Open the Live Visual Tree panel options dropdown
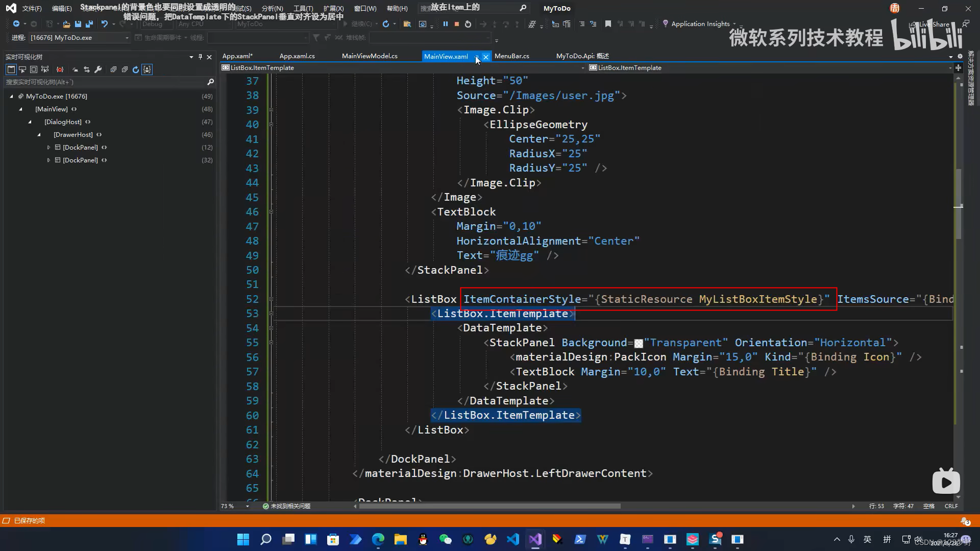Viewport: 980px width, 551px height. coord(191,57)
